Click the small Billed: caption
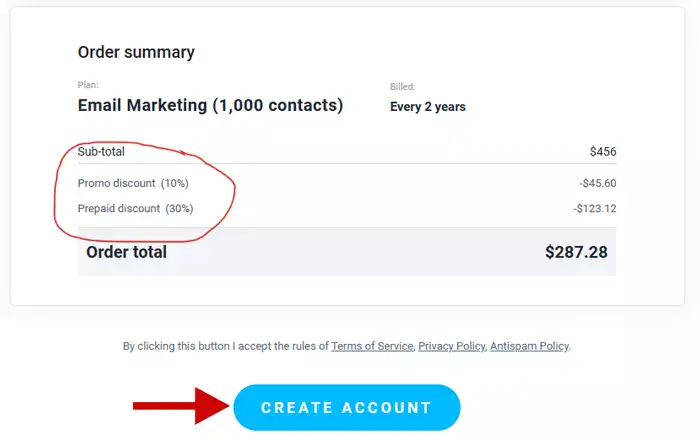This screenshot has height=443, width=700. coord(402,87)
